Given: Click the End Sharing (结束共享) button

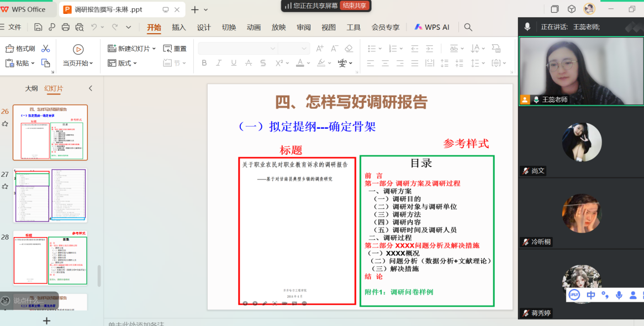Looking at the screenshot, I should click(x=354, y=6).
